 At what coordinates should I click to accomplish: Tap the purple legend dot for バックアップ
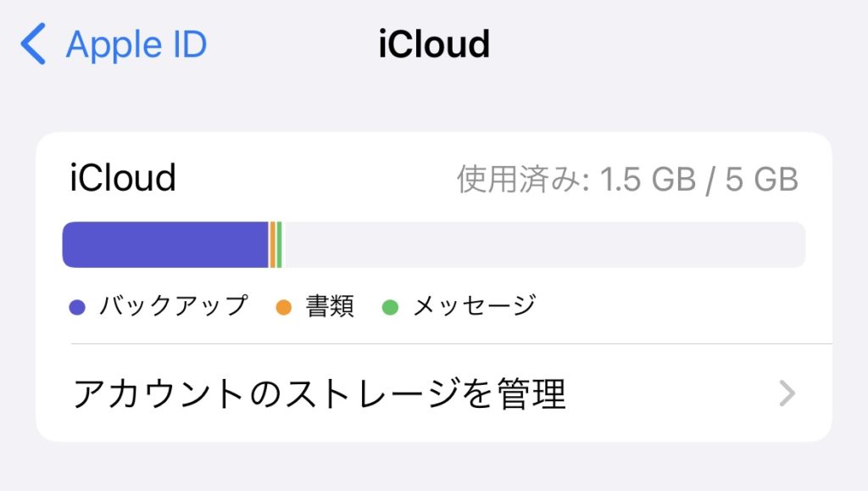pos(78,307)
